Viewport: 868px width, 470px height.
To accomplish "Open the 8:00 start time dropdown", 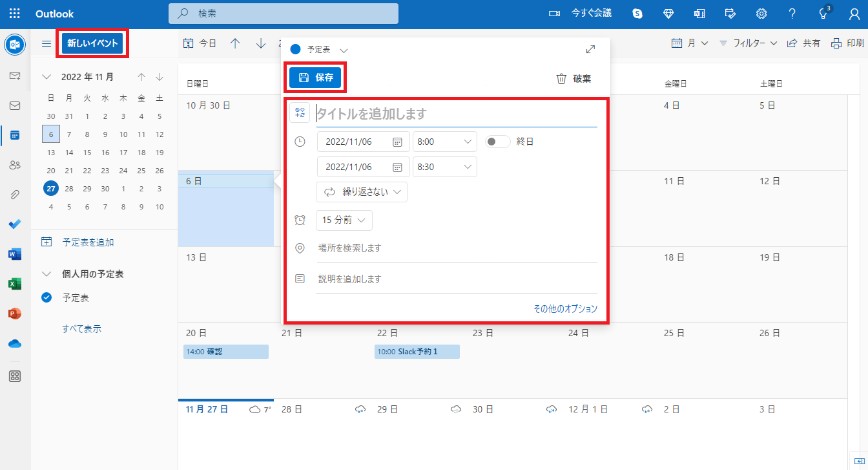I will click(444, 142).
